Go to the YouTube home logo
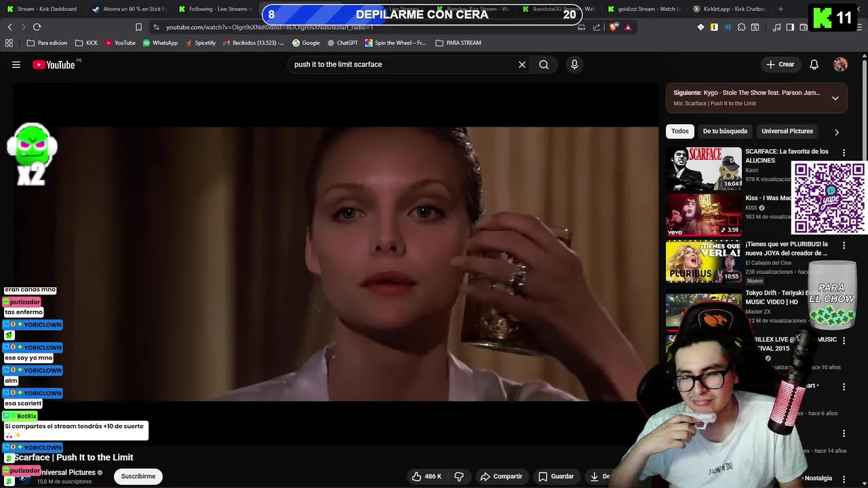This screenshot has height=488, width=868. pos(54,64)
